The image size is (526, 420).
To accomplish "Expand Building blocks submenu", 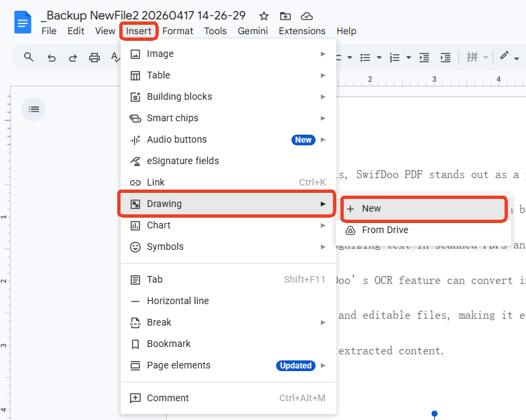I will click(x=228, y=96).
